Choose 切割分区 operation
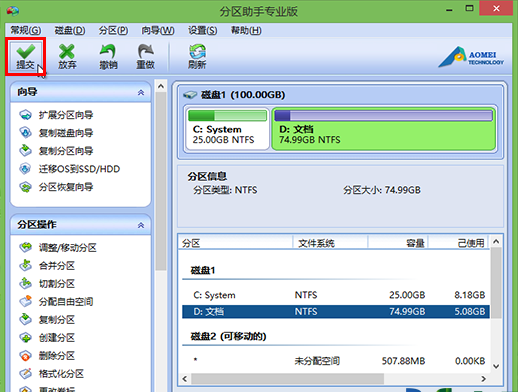Screen dimensions: 518x392 point(47,284)
